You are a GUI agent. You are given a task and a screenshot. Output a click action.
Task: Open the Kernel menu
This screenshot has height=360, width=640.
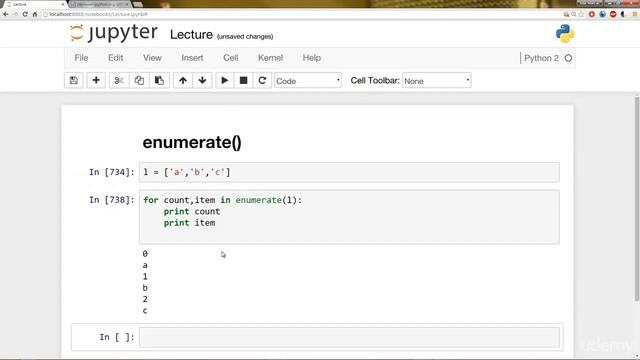(x=270, y=58)
